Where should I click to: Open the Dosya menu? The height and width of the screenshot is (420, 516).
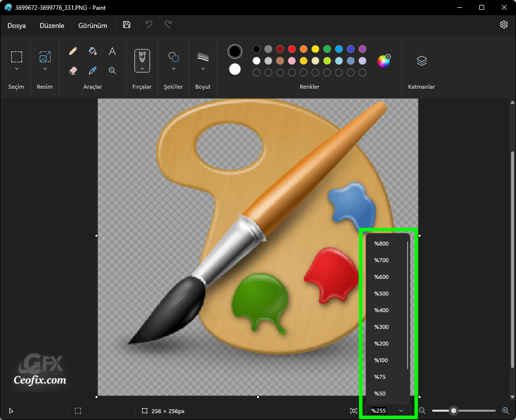point(17,25)
